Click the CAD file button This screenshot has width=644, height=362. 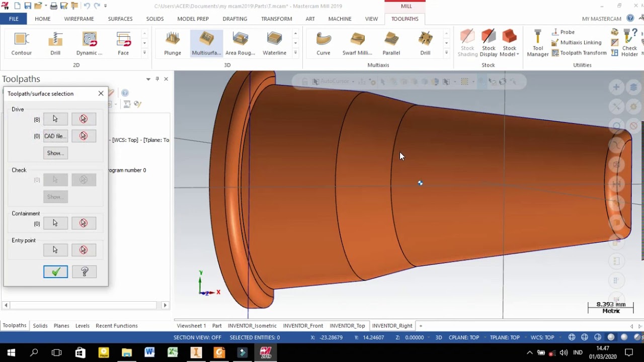[x=55, y=136]
